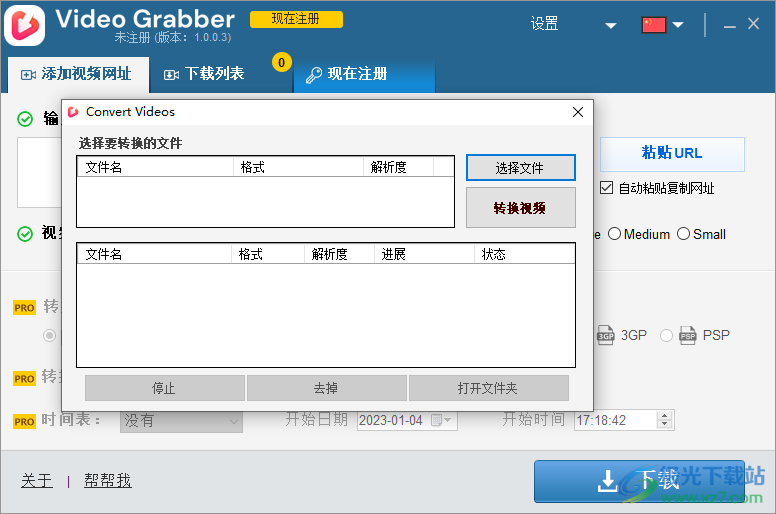The height and width of the screenshot is (514, 776).
Task: Click the 状态 column header
Action: (x=524, y=254)
